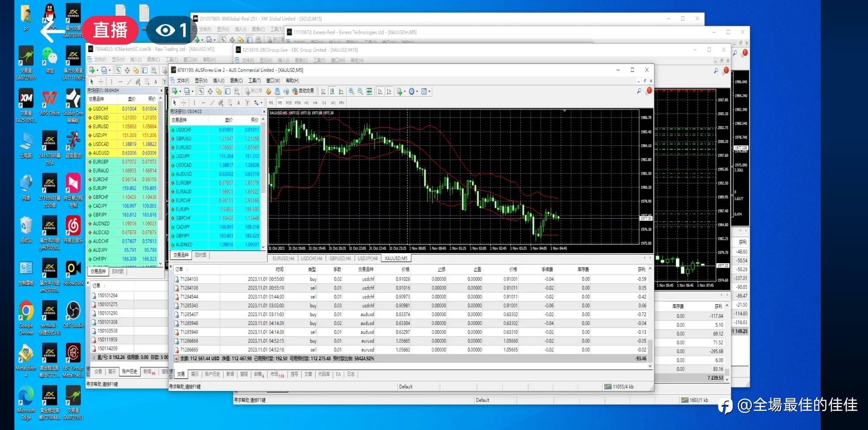Switch chart to candlestick display mode
Image resolution: width=868 pixels, height=430 pixels.
pyautogui.click(x=332, y=92)
